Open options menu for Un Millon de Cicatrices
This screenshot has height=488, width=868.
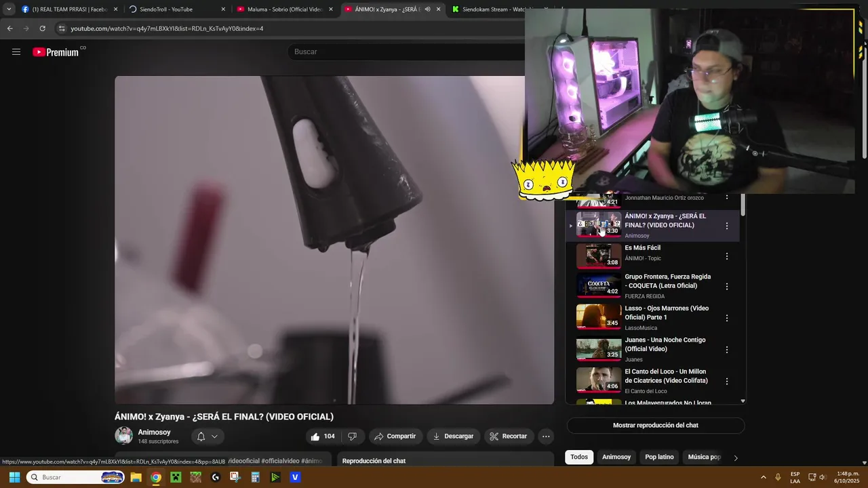727,381
